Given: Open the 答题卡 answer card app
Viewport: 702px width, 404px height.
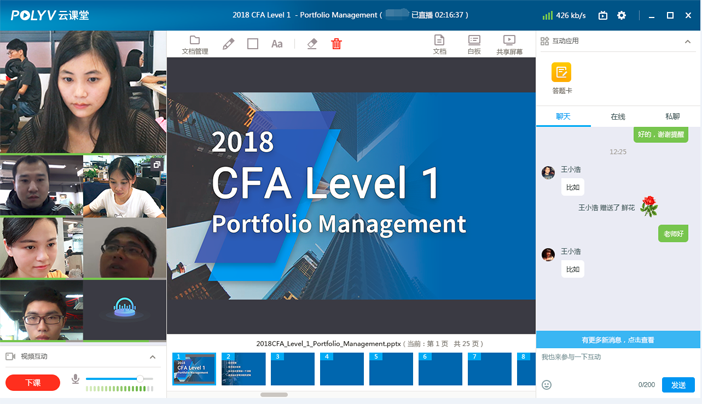Looking at the screenshot, I should [x=562, y=76].
